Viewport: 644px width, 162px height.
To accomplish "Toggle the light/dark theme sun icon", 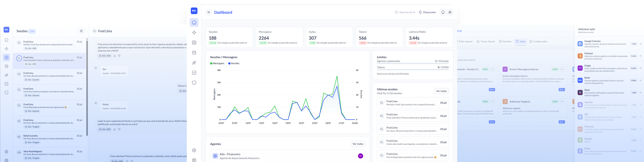I will (x=450, y=12).
